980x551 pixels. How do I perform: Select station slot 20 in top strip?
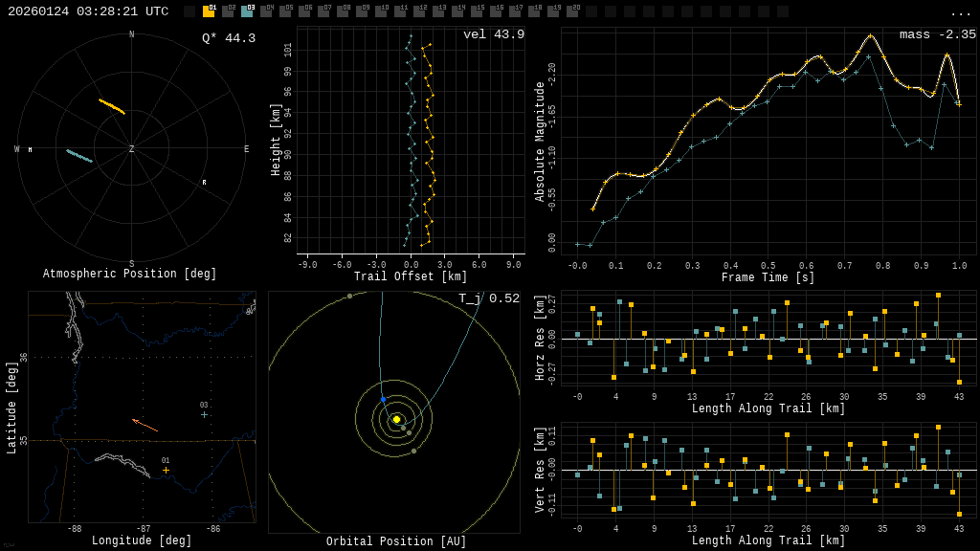click(572, 11)
